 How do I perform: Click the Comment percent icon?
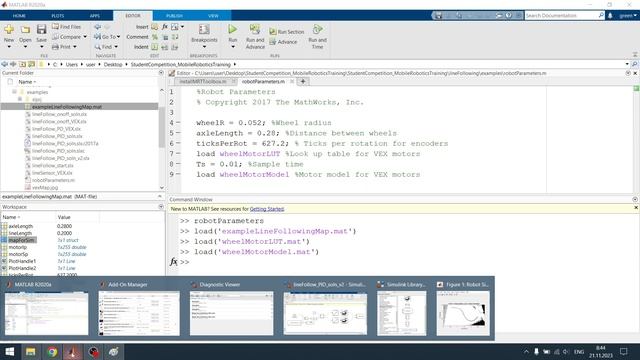click(155, 37)
